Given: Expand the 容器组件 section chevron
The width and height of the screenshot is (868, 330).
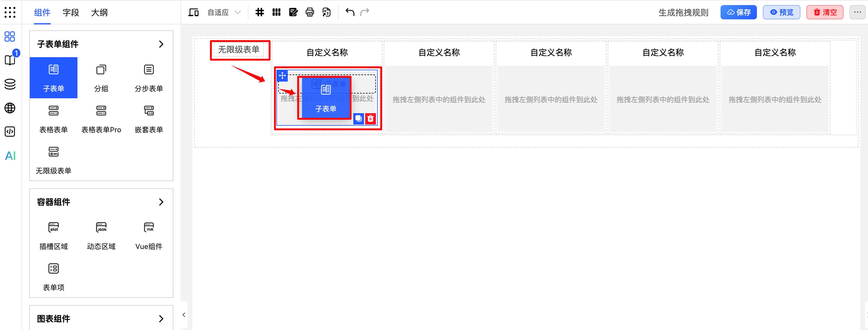Looking at the screenshot, I should point(161,202).
